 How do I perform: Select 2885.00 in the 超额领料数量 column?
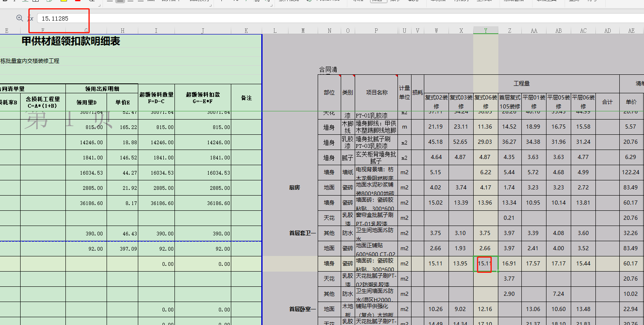pyautogui.click(x=156, y=188)
